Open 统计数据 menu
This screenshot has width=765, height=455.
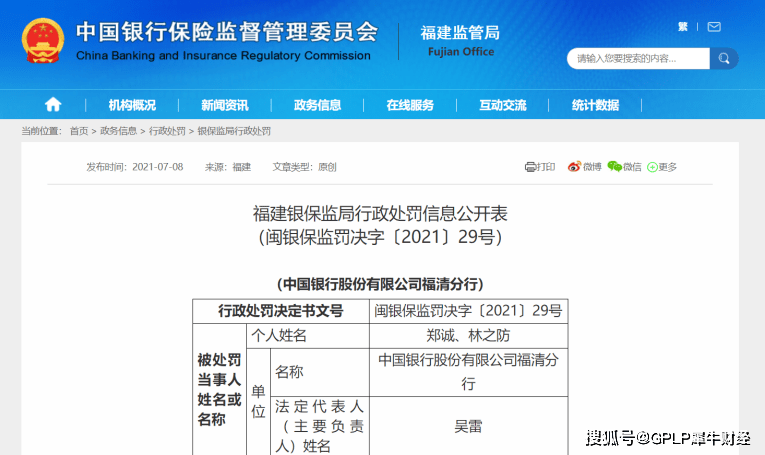click(x=596, y=105)
